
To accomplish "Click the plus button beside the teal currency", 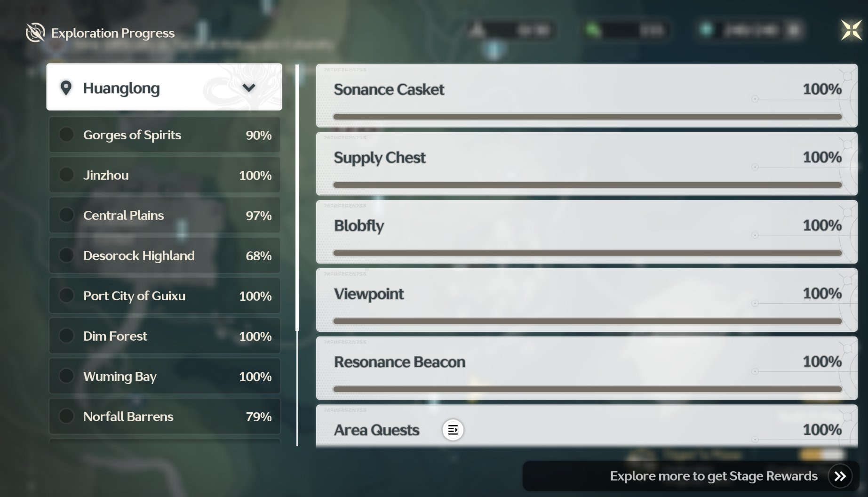I will 794,30.
